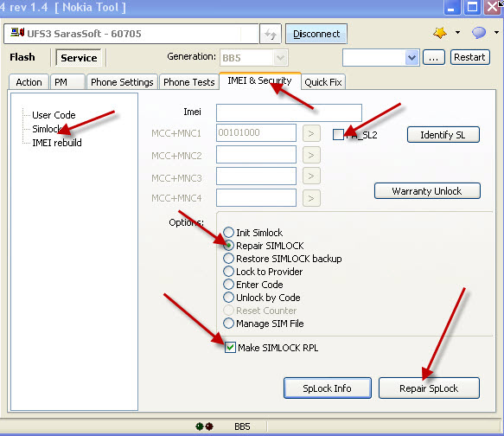504x436 pixels.
Task: Click the BB5 status bar text
Action: click(x=242, y=426)
